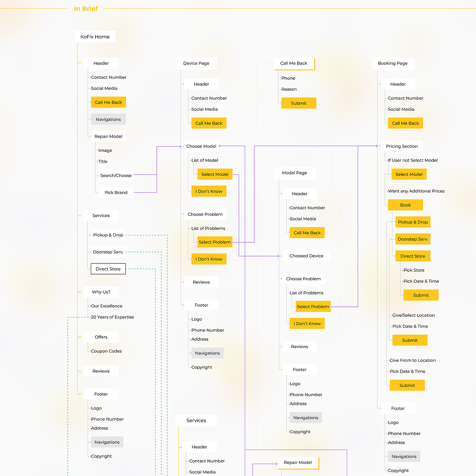Viewport: 476px width, 476px height.
Task: Click the Call Me Back button on Model Page
Action: coord(307,233)
